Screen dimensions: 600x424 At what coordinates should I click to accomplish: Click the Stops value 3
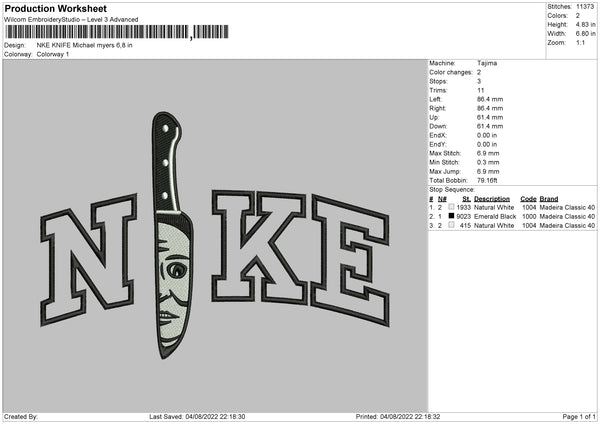[479, 82]
